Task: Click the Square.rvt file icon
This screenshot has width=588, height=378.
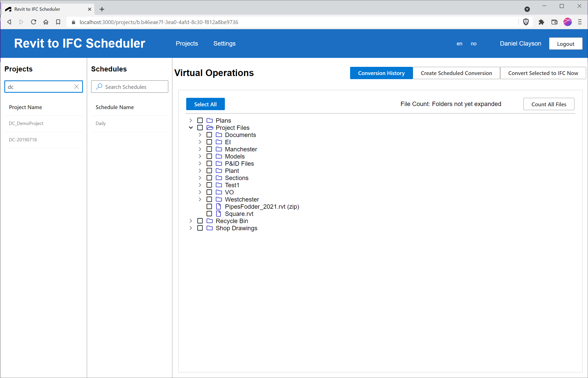Action: [x=218, y=214]
